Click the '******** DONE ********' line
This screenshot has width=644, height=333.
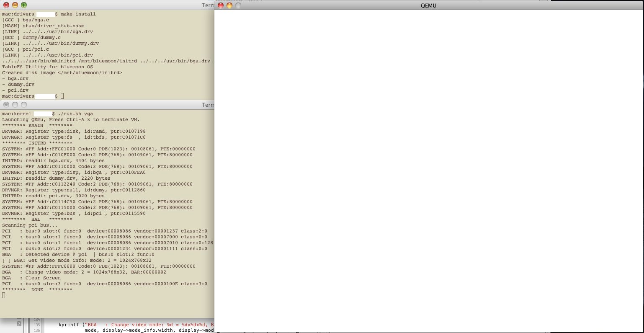(x=37, y=289)
